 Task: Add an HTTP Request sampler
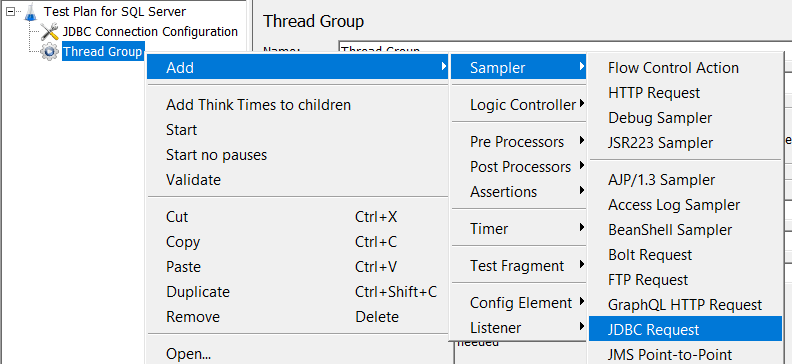point(685,93)
